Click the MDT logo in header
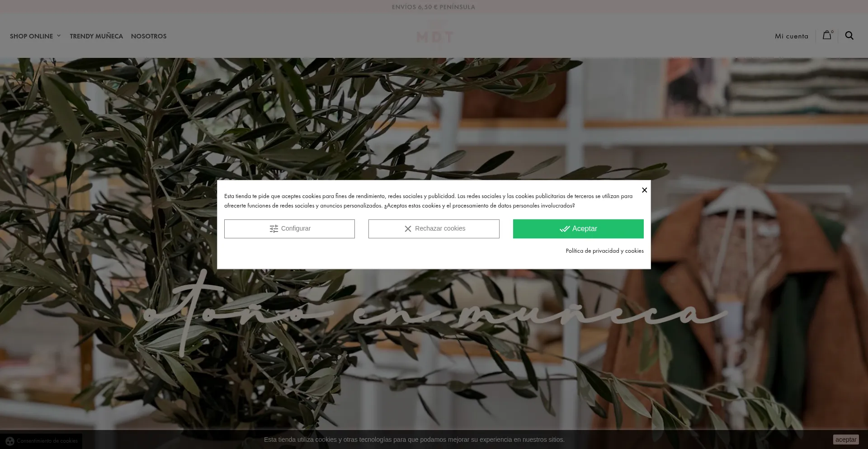The image size is (868, 449). click(x=434, y=36)
